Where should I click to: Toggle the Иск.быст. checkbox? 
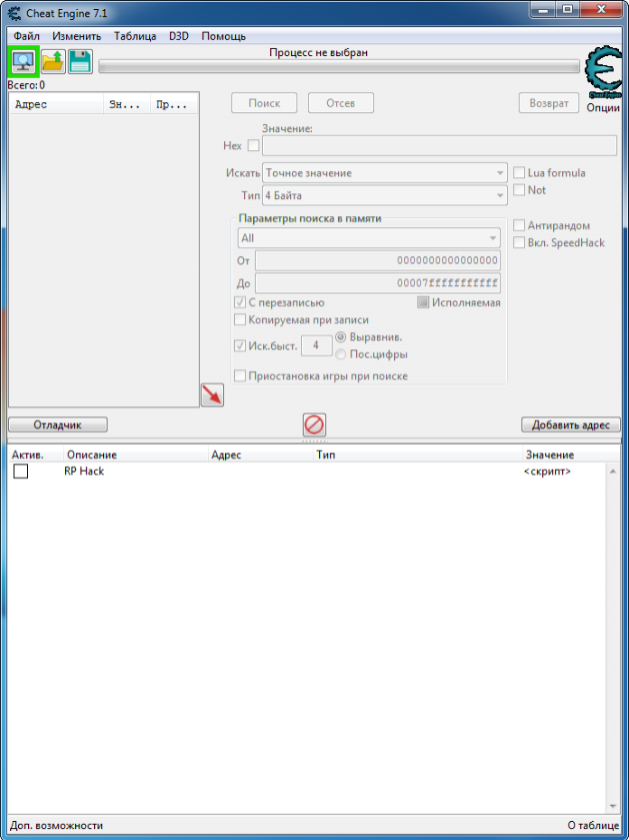point(239,345)
